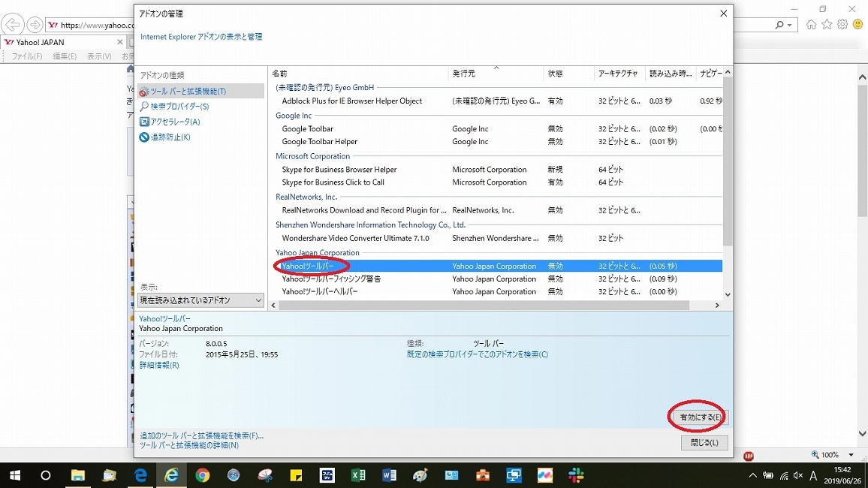
Task: Click the taskbar clock 15:42
Action: pos(842,470)
